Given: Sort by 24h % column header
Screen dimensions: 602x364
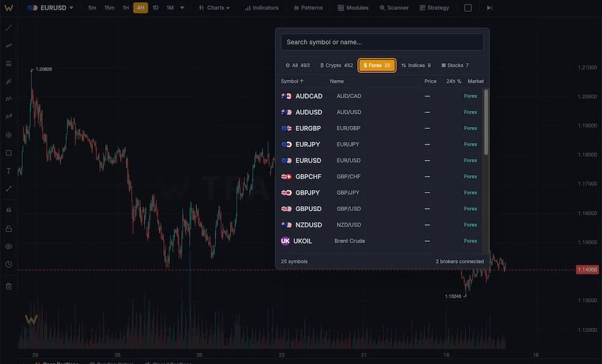Looking at the screenshot, I should coord(453,81).
